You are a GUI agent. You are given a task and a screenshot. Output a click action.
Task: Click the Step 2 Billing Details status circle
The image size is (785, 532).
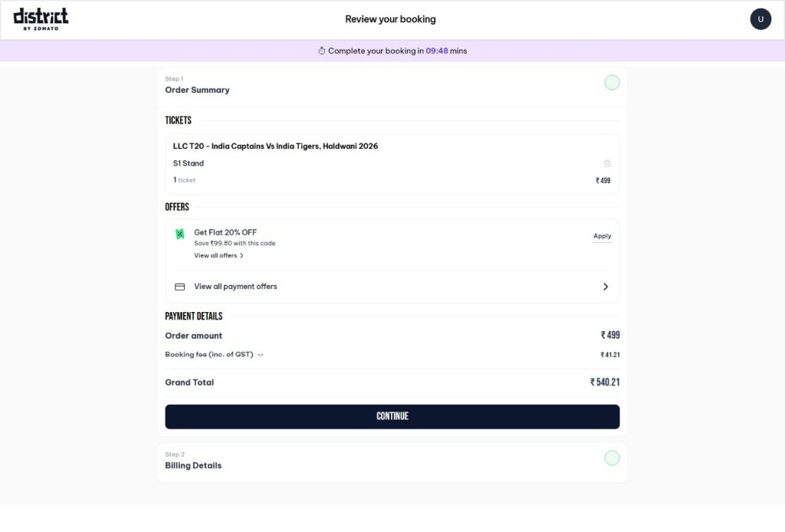click(x=612, y=458)
